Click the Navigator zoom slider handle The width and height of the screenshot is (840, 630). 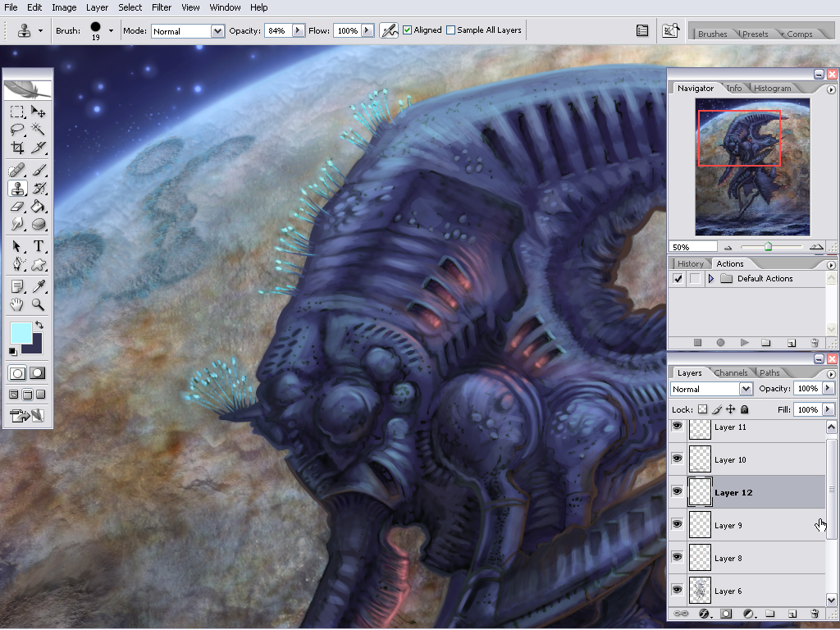[768, 246]
